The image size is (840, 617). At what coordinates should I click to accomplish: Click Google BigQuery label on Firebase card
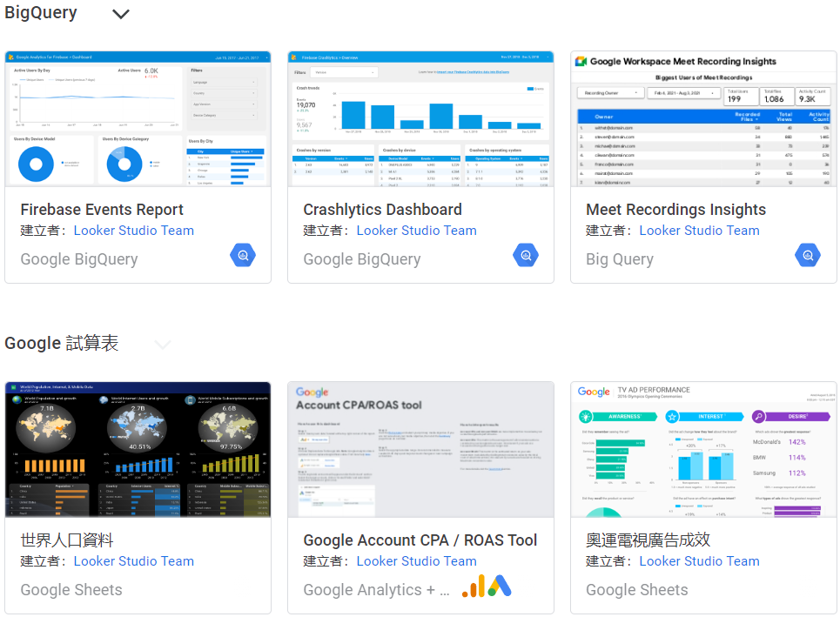pos(79,259)
